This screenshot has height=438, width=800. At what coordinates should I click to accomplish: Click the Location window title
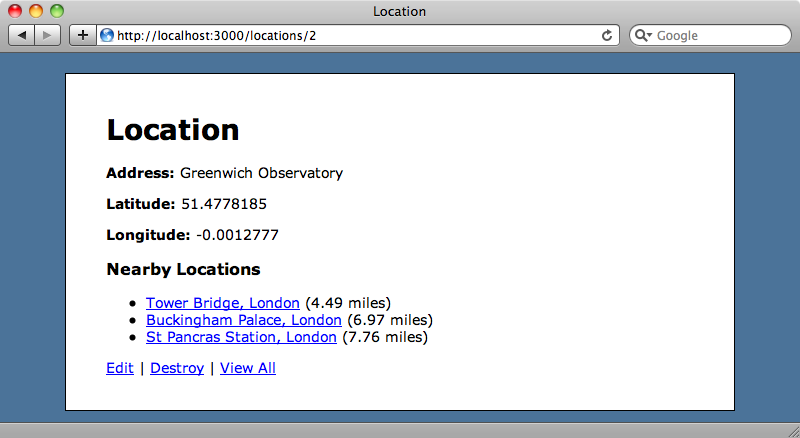click(399, 11)
